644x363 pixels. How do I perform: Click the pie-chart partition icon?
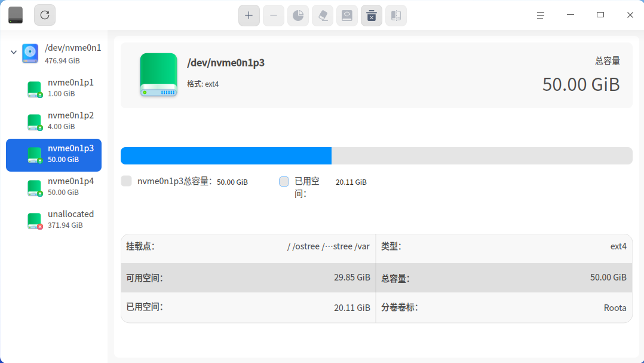[298, 16]
